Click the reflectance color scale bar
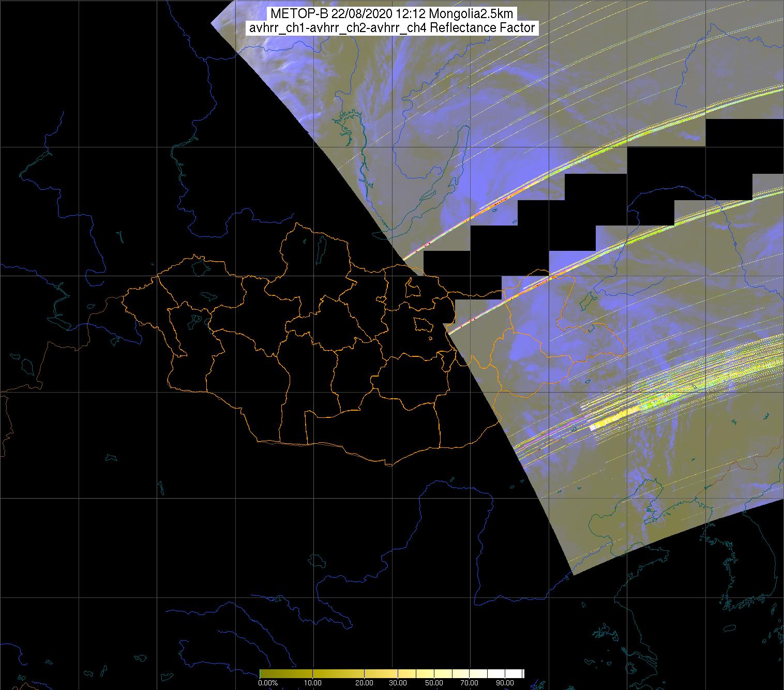The width and height of the screenshot is (784, 690). (391, 673)
